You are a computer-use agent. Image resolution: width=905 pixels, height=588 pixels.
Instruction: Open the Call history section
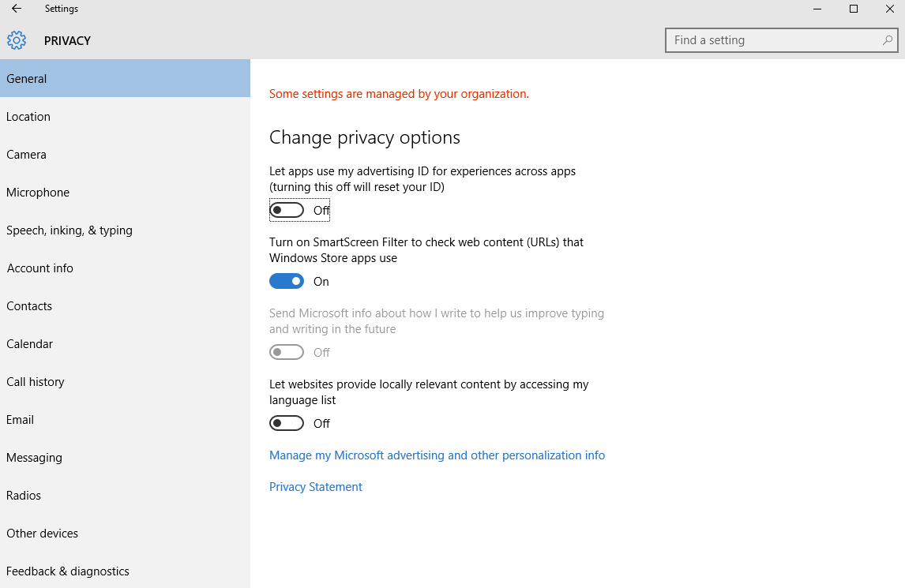[x=36, y=382]
